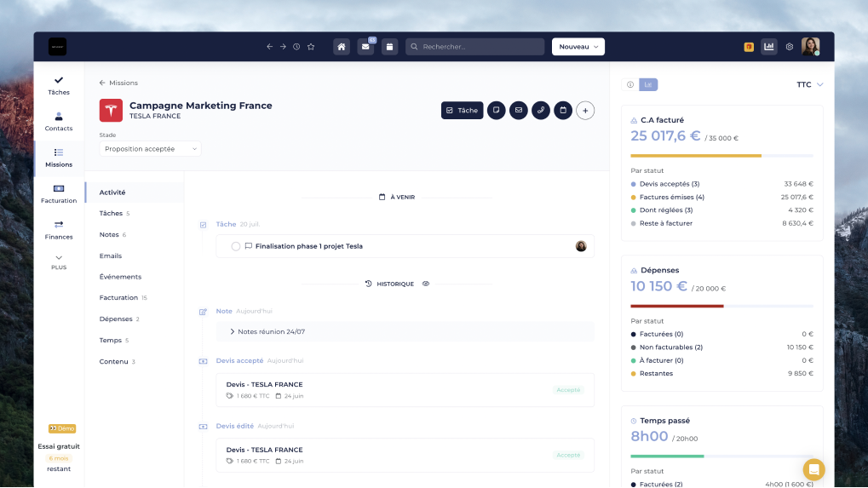
Task: Click the add note round button
Action: tap(497, 111)
